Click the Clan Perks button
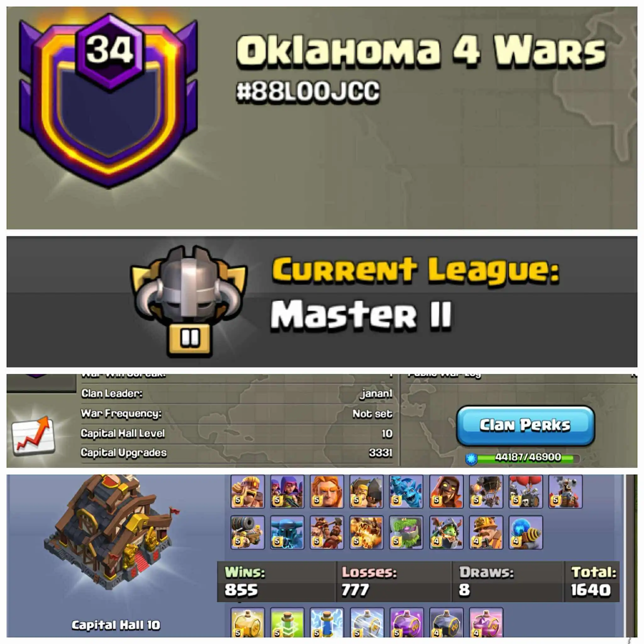 pos(525,426)
